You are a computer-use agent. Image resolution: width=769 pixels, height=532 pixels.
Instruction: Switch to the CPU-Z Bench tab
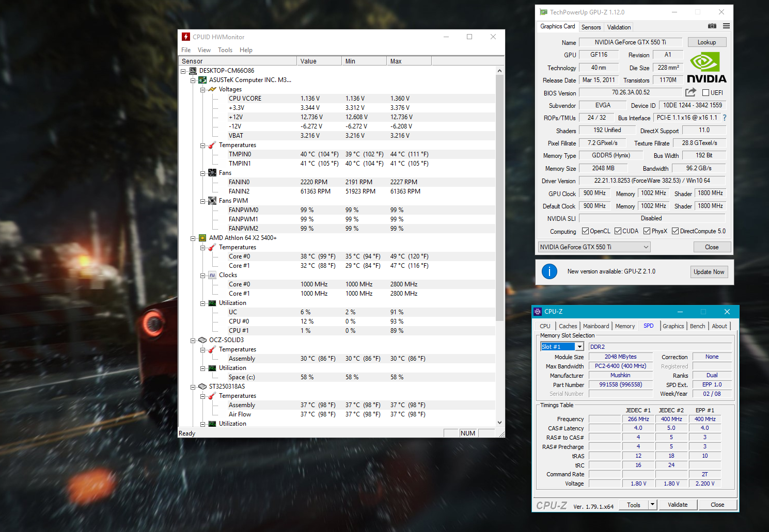(697, 326)
